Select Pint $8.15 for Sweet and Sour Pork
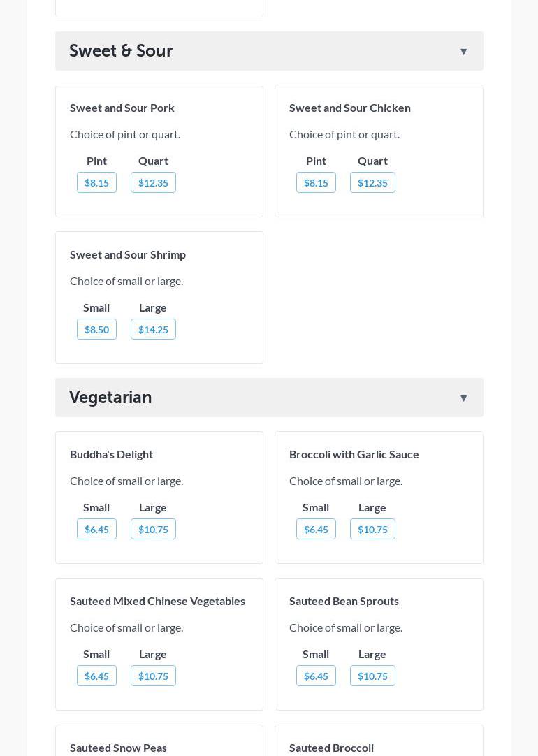The width and height of the screenshot is (538, 756). (96, 183)
